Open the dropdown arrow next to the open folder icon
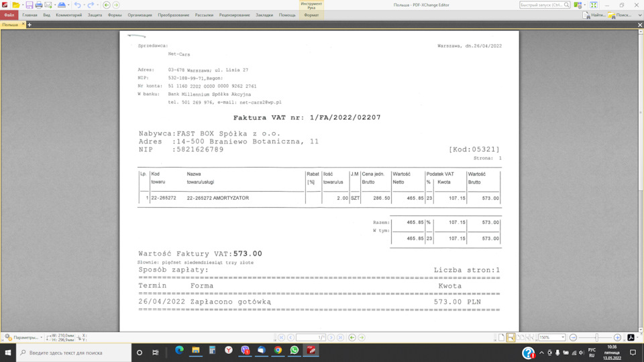The width and height of the screenshot is (644, 362). coord(23,5)
